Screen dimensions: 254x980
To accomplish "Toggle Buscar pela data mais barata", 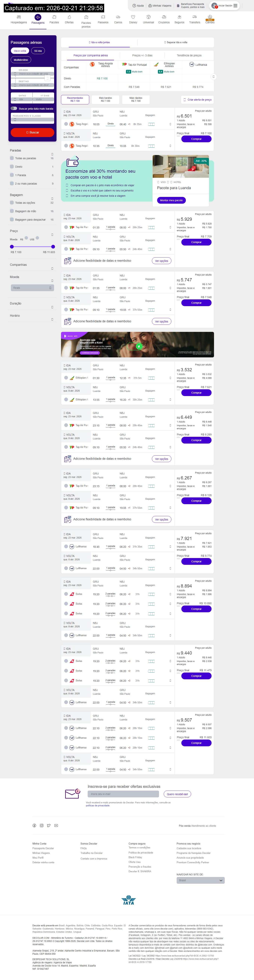I will [x=14, y=108].
